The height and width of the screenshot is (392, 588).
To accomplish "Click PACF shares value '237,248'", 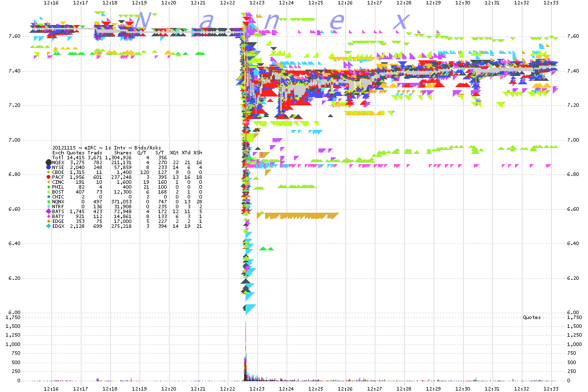I will 122,177.
